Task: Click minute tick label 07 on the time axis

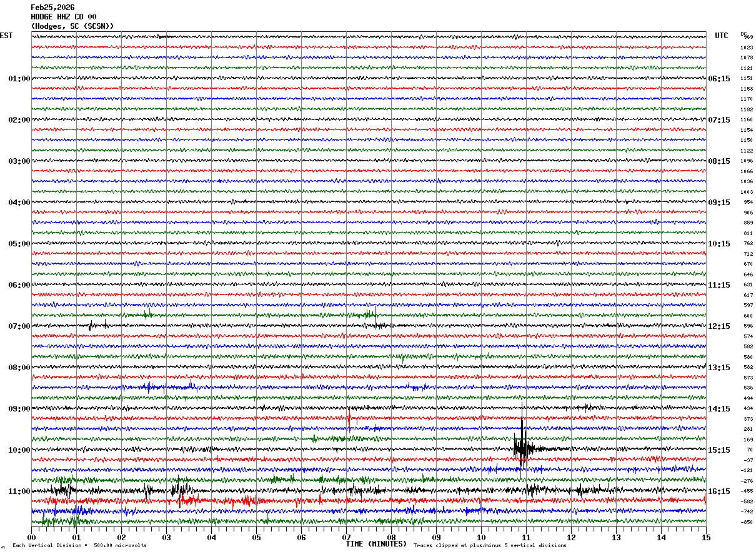Action: pyautogui.click(x=346, y=537)
